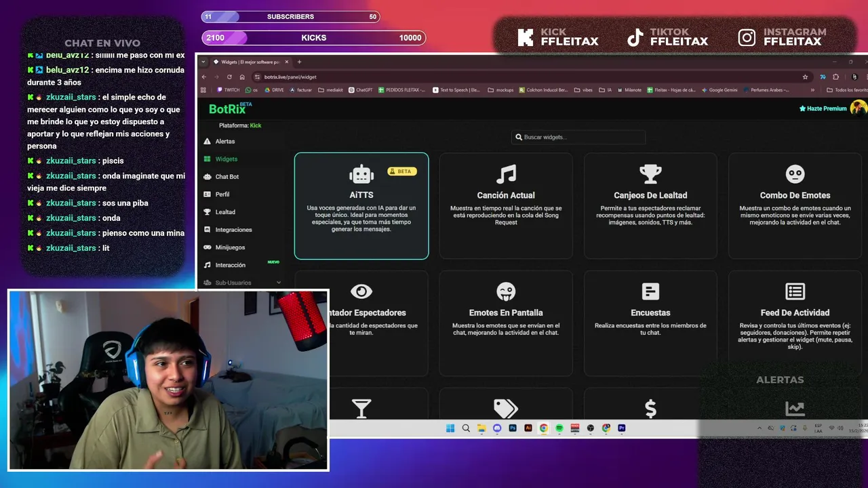Reload the page with browser refresh button
Viewport: 868px width, 488px height.
[229, 77]
